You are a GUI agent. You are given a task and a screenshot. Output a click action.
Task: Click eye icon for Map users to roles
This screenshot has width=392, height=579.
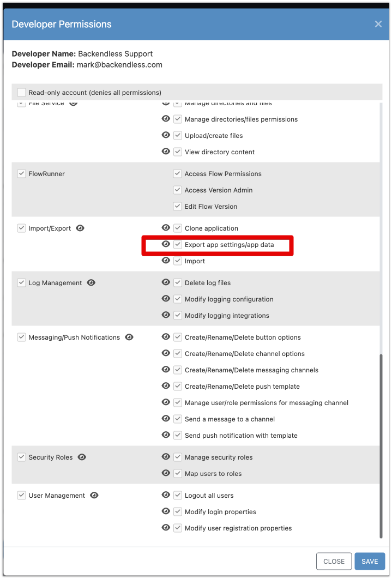click(x=166, y=473)
